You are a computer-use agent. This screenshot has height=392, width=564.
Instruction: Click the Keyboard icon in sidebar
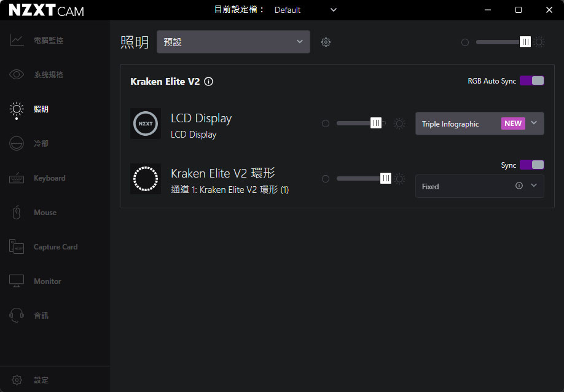pyautogui.click(x=17, y=178)
